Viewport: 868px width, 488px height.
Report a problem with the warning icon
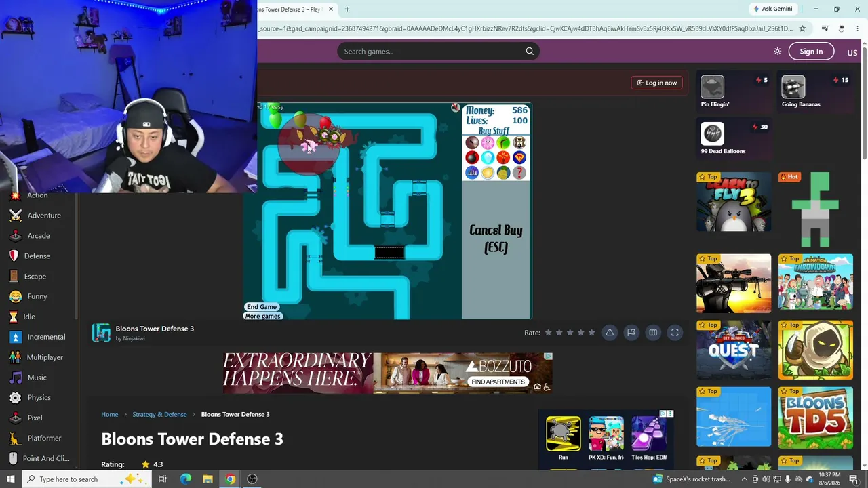pos(610,333)
